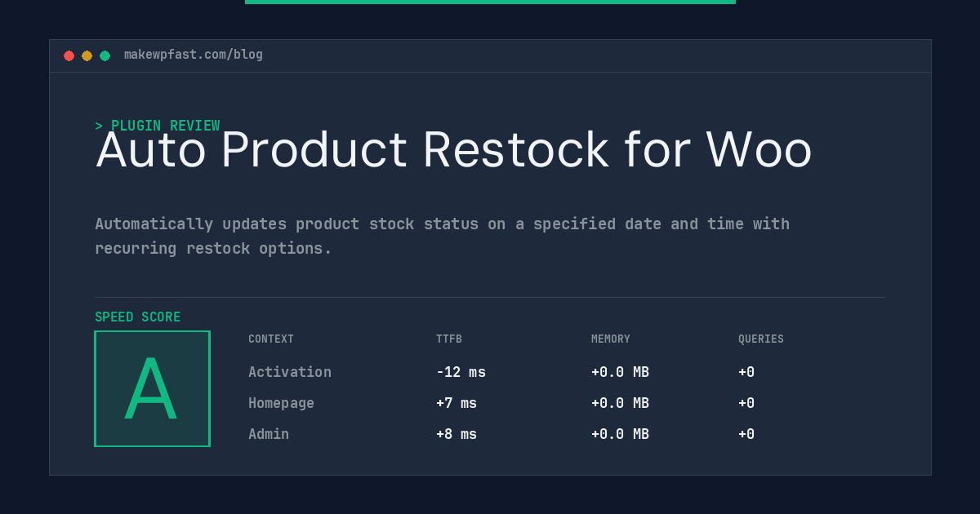Click the Homepage memory +0.0 MB value
Screen dimensions: 980x514
point(620,403)
